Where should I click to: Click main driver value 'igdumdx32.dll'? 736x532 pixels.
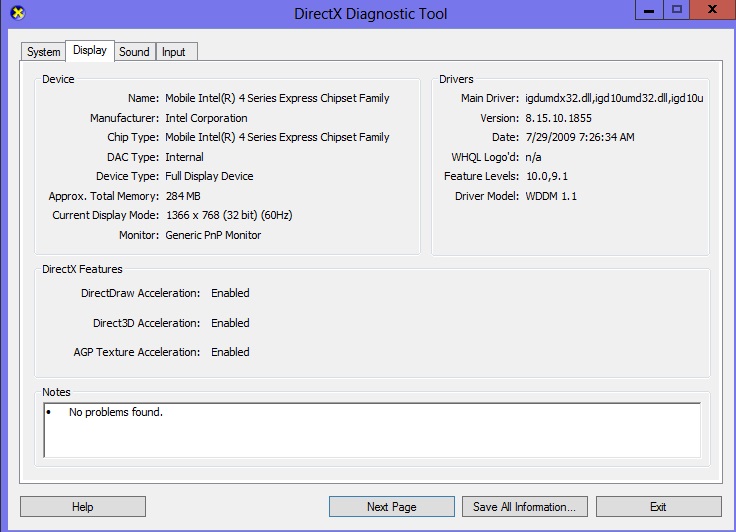[614, 98]
